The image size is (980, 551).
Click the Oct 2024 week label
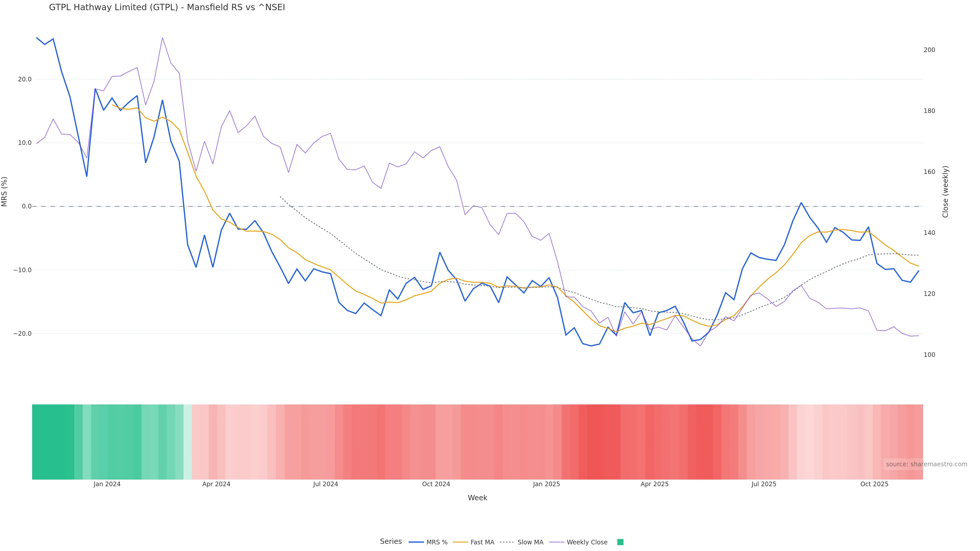click(436, 484)
